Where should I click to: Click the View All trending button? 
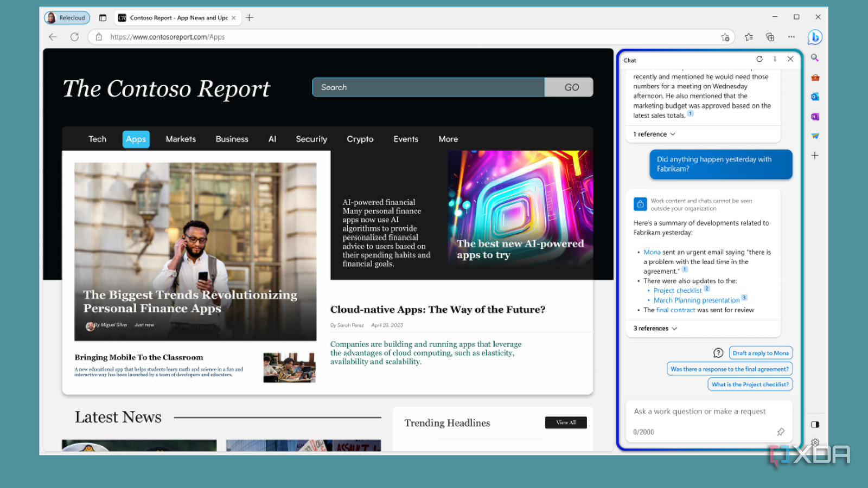[x=566, y=422]
